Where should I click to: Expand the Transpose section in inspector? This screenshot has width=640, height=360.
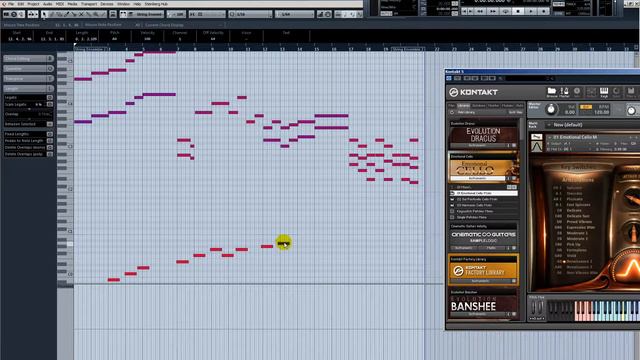pos(28,78)
